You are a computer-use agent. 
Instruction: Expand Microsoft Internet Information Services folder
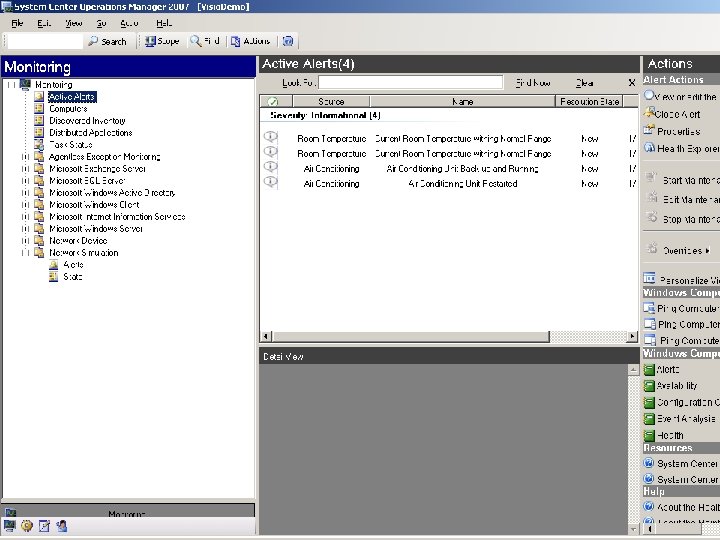click(x=25, y=217)
